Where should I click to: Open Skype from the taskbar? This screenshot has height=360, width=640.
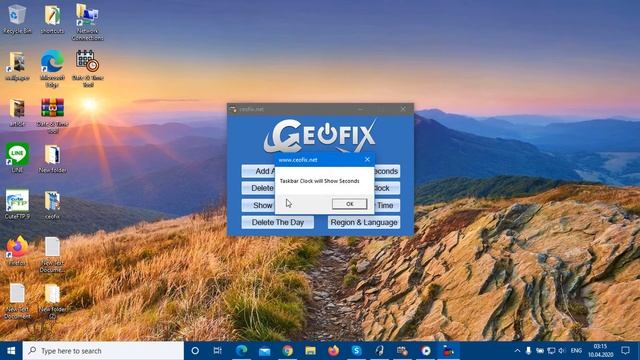356,351
